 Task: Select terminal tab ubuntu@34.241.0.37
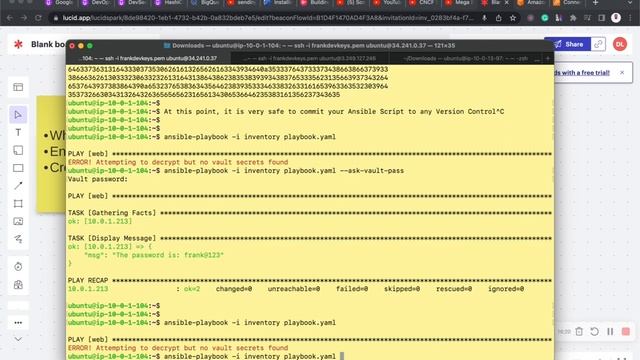pos(149,58)
